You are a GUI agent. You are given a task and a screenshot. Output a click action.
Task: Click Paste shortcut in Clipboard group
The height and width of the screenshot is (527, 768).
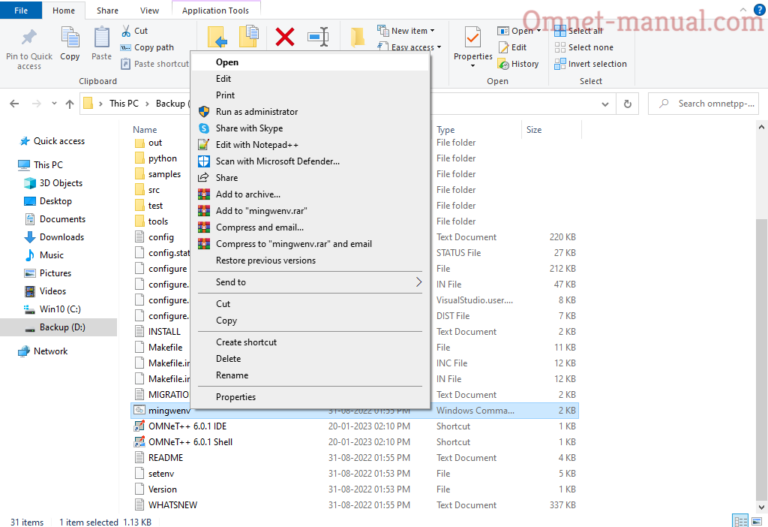(x=155, y=64)
